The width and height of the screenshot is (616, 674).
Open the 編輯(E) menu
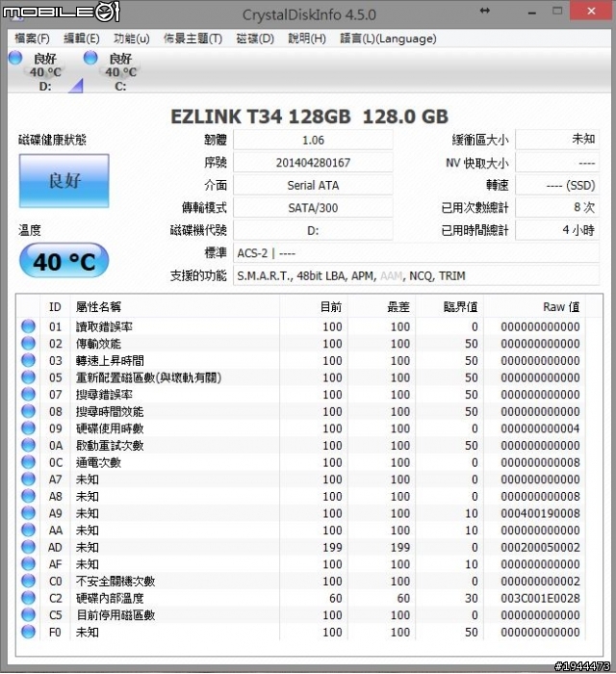[x=81, y=39]
